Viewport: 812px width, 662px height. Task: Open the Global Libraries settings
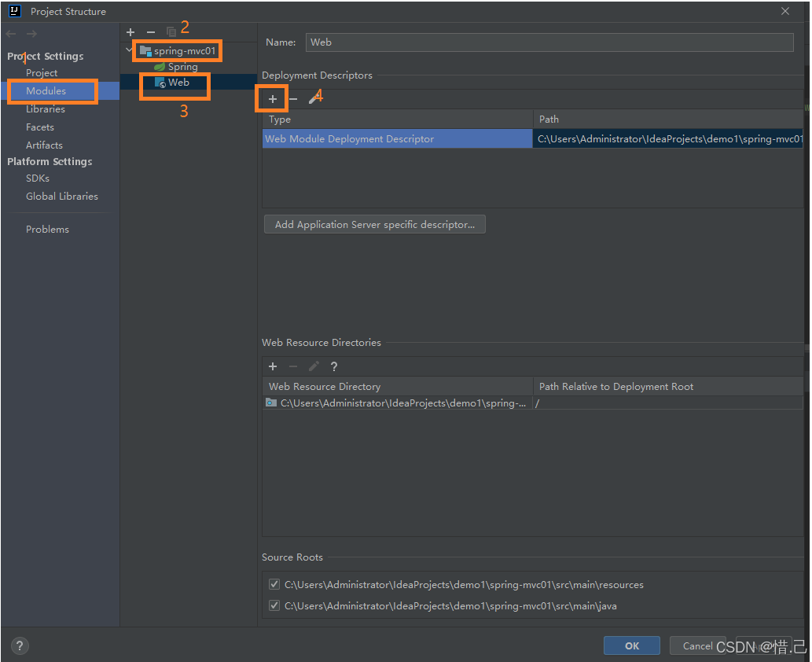(61, 197)
